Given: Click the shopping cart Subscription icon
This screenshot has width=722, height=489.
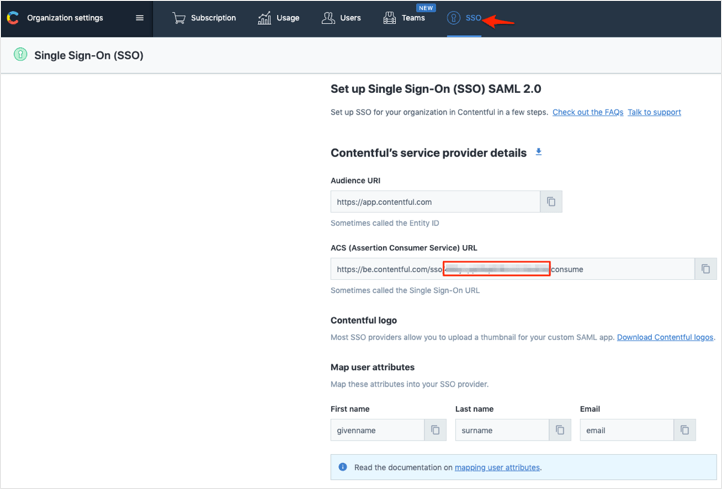Looking at the screenshot, I should point(179,18).
